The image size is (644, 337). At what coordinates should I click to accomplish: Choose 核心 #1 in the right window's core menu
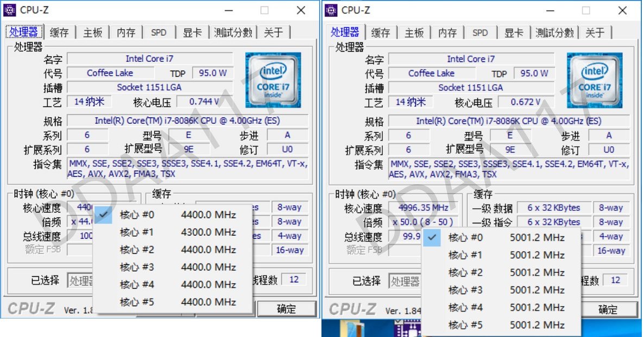(501, 255)
